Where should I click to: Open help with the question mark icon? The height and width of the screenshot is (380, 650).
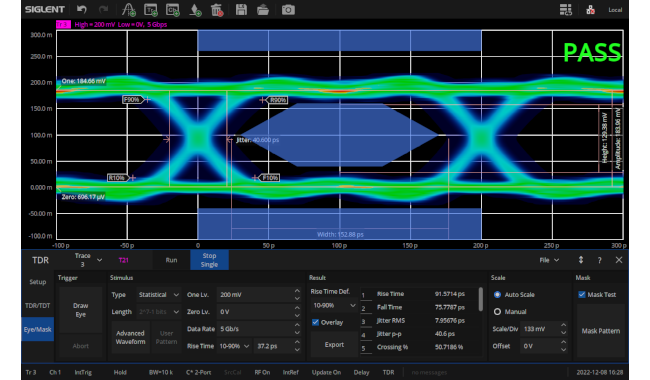(599, 260)
